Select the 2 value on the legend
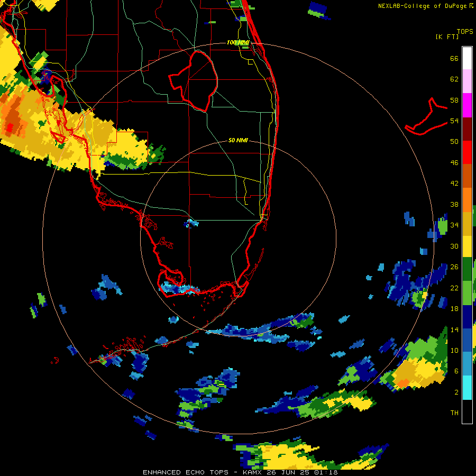The width and height of the screenshot is (476, 476). pyautogui.click(x=456, y=392)
